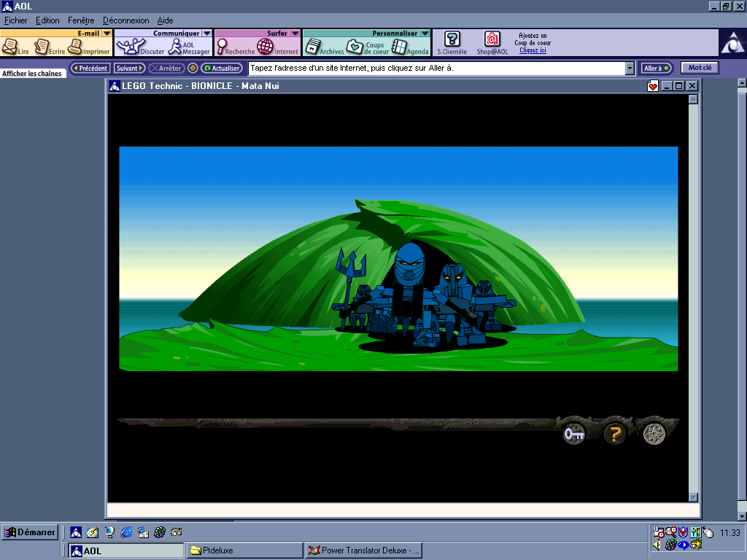Expand the E-mail dropdown arrow

click(107, 34)
